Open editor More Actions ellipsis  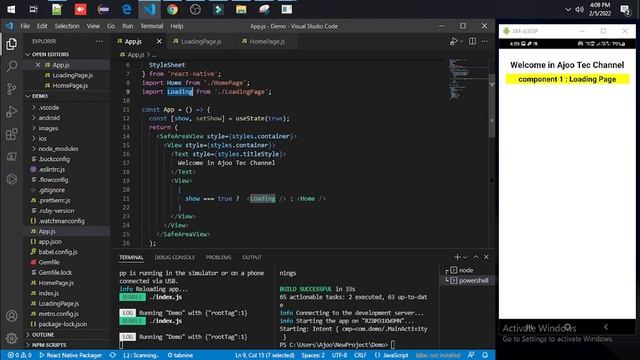coord(484,41)
